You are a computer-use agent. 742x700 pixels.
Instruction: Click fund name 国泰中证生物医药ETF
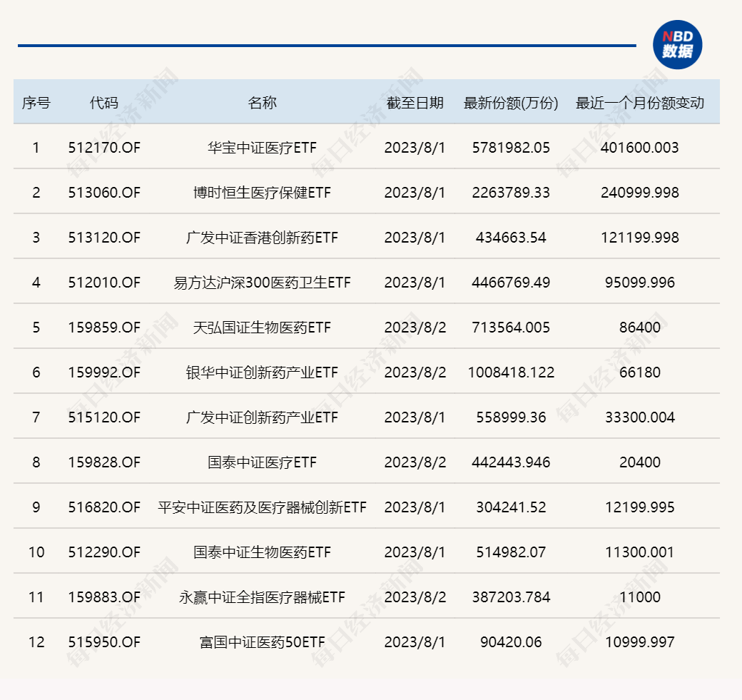tap(262, 552)
